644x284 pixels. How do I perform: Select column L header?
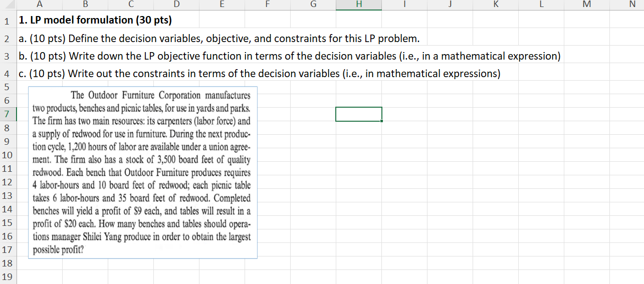(541, 5)
